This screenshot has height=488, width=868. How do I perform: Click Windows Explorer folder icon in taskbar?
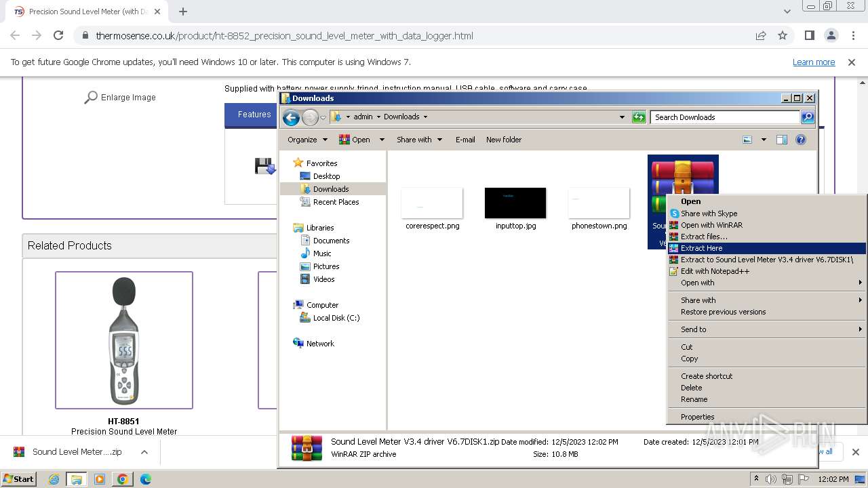point(77,479)
